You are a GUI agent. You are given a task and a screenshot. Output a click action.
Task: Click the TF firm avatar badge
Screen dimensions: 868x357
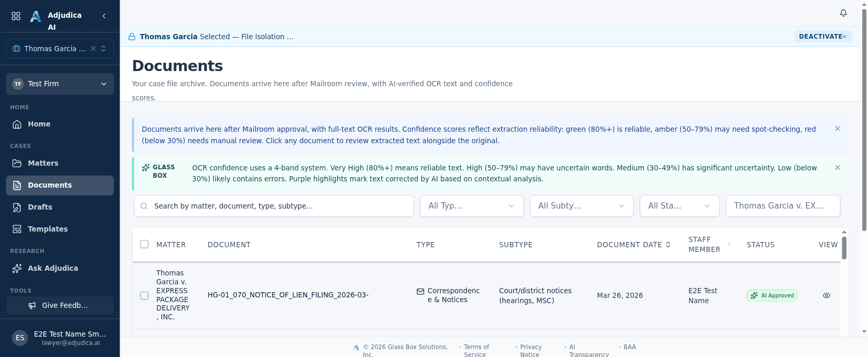(x=18, y=84)
